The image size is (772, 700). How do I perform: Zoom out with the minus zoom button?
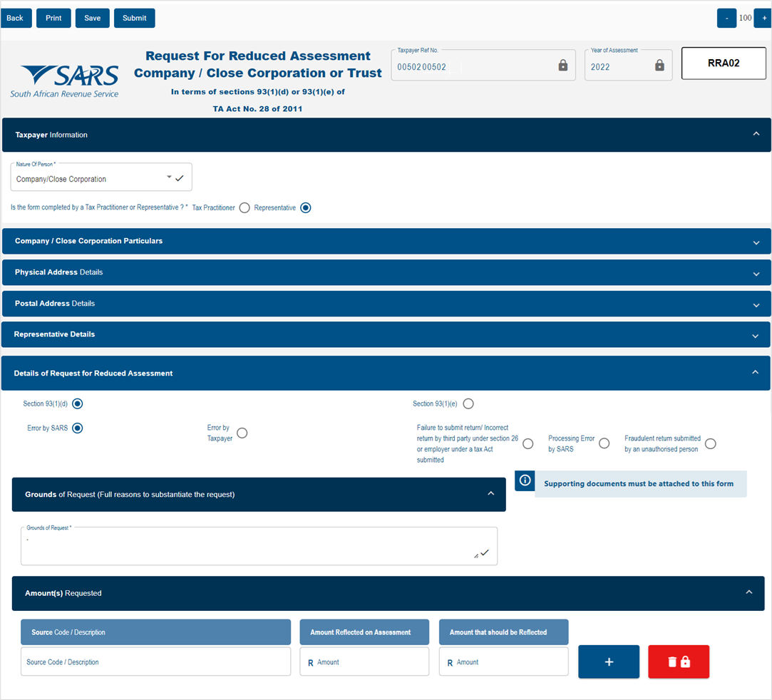(x=726, y=19)
